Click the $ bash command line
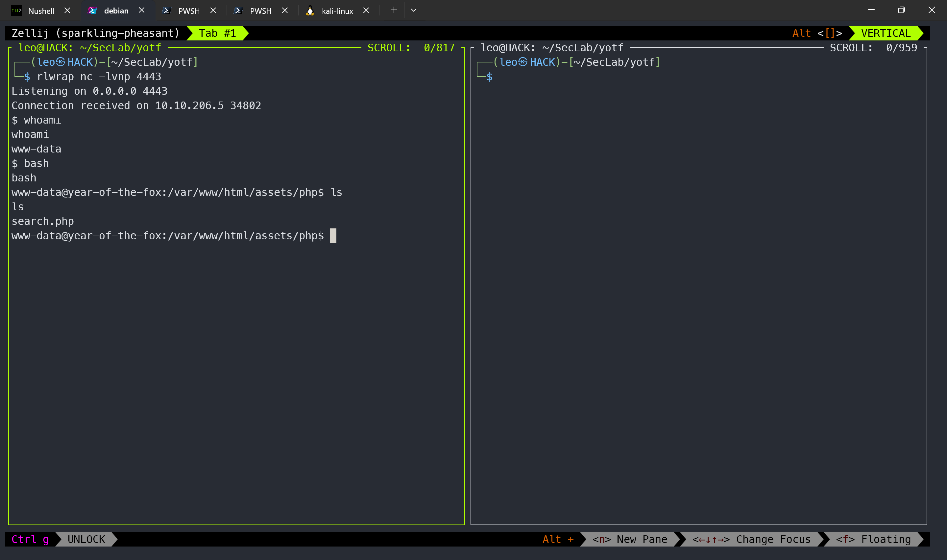This screenshot has width=947, height=560. pyautogui.click(x=30, y=163)
